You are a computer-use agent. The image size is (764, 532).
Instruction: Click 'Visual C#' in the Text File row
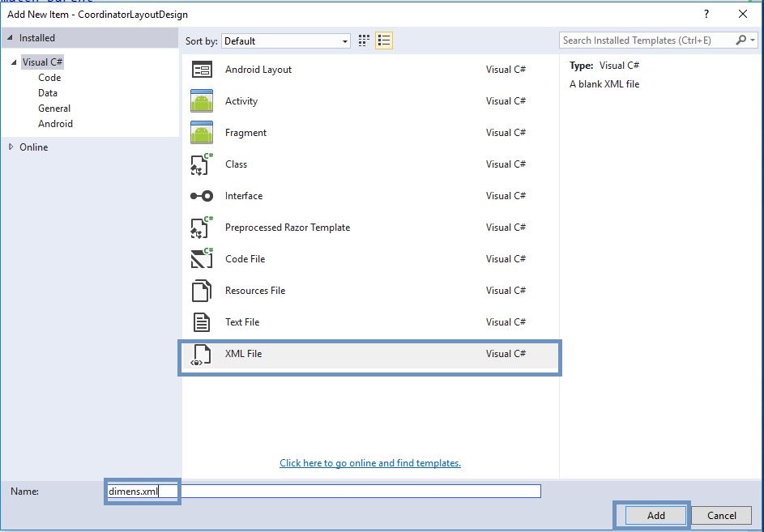[x=506, y=322]
